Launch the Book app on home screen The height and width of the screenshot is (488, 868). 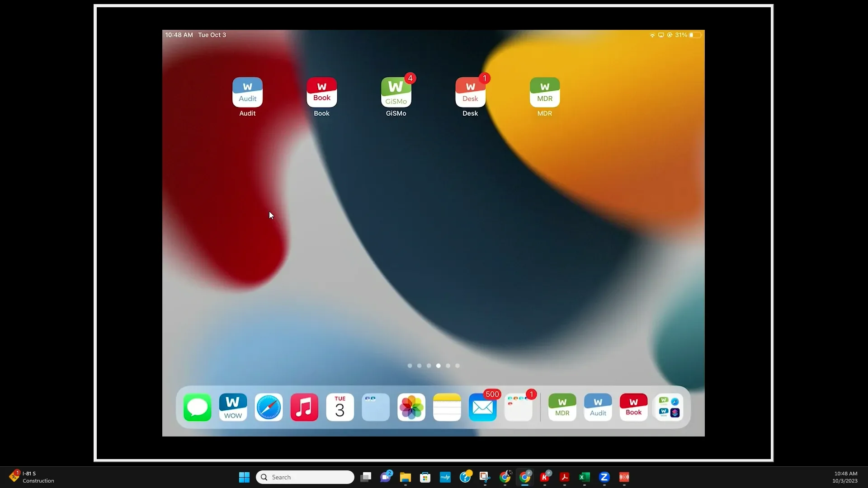(321, 92)
